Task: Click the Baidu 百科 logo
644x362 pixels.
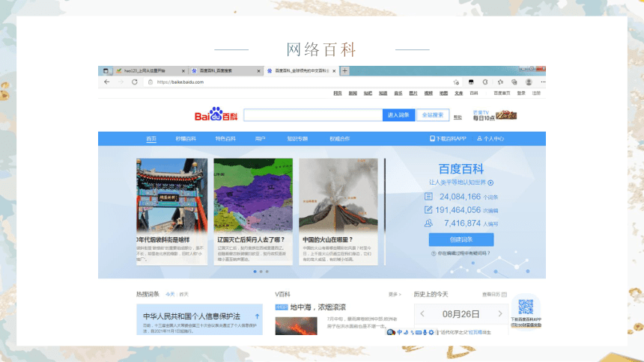Action: tap(216, 114)
